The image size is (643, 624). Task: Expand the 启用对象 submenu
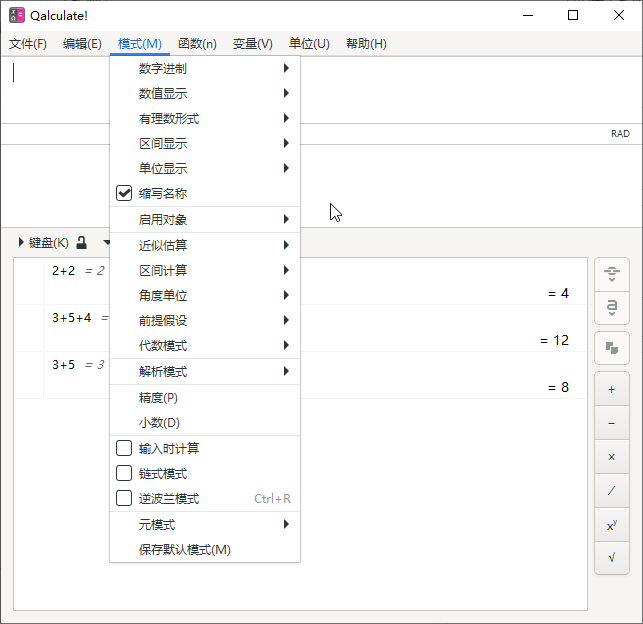(205, 219)
